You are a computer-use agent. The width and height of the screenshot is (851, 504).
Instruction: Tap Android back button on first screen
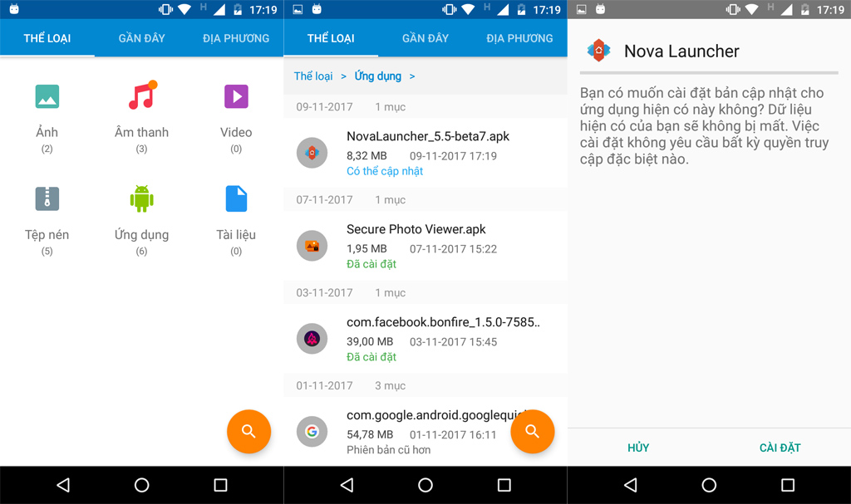pos(63,484)
